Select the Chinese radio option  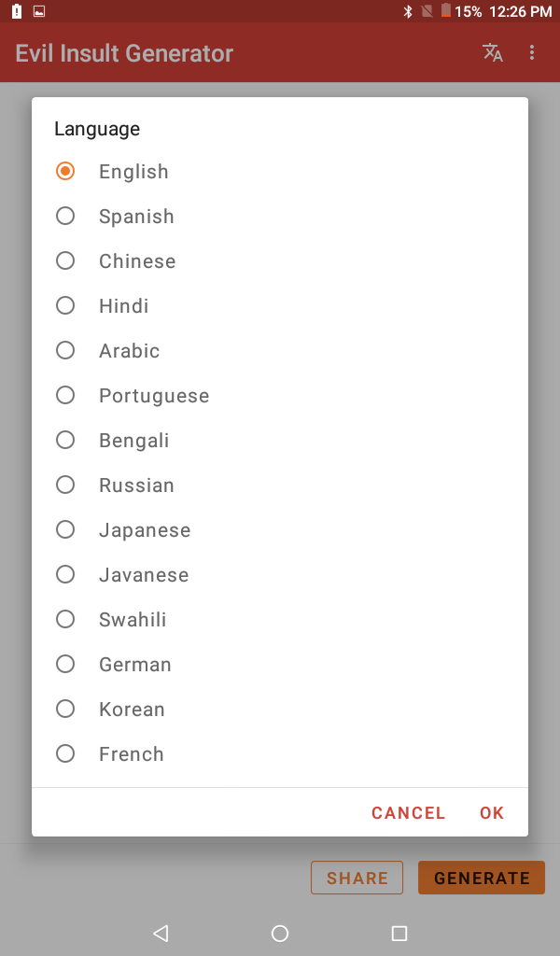[65, 260]
